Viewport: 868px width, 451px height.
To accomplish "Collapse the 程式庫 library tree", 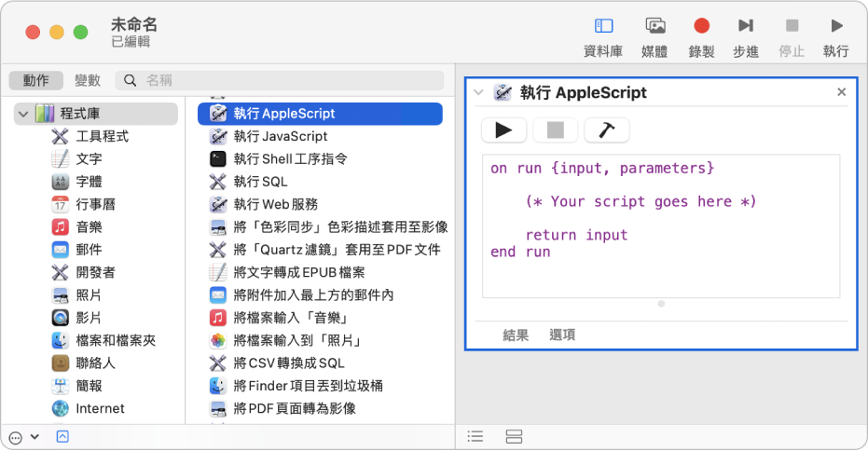I will (22, 114).
